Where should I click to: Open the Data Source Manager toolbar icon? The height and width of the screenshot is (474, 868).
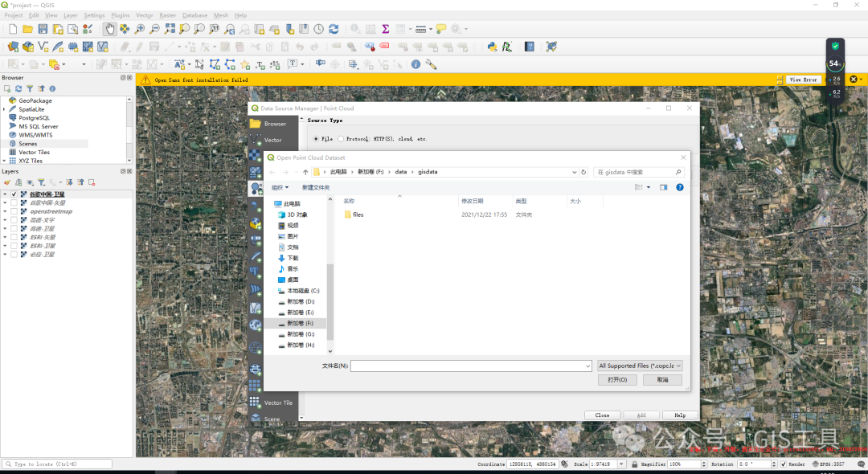(x=13, y=47)
